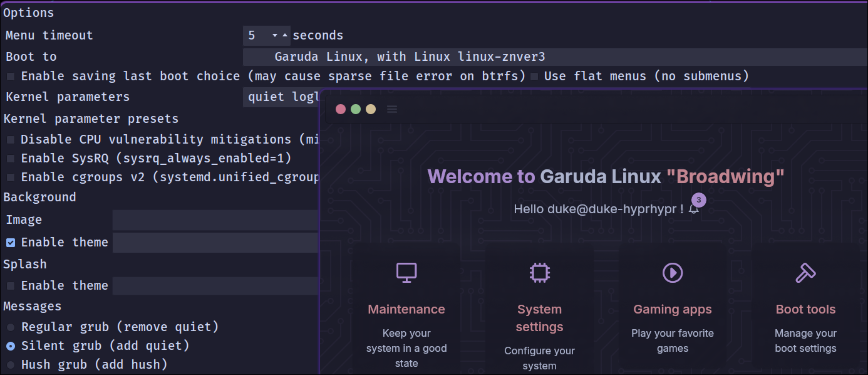868x375 pixels.
Task: Click the Background section label
Action: [39, 197]
